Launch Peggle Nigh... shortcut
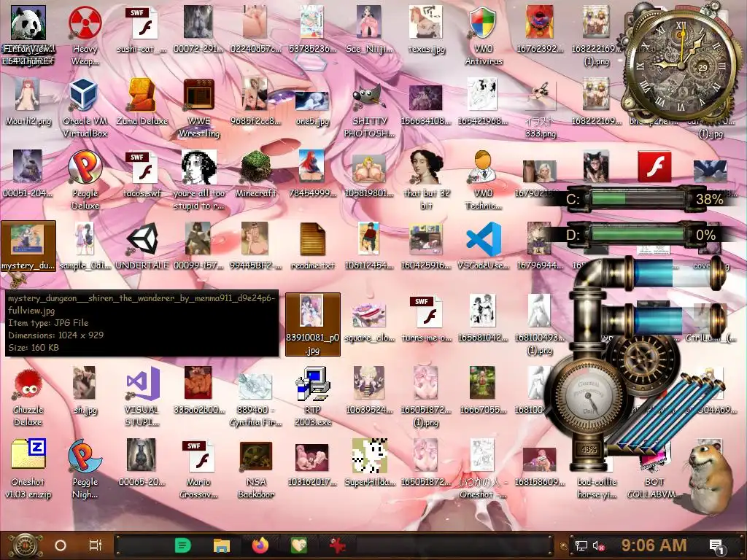The image size is (747, 560). pos(85,470)
